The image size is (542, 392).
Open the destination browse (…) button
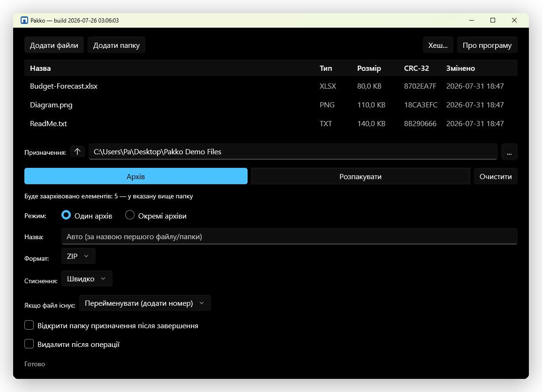pyautogui.click(x=509, y=152)
